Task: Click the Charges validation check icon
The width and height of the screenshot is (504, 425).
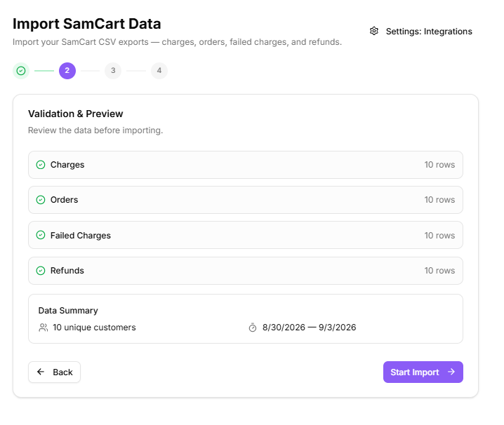Action: coord(41,165)
